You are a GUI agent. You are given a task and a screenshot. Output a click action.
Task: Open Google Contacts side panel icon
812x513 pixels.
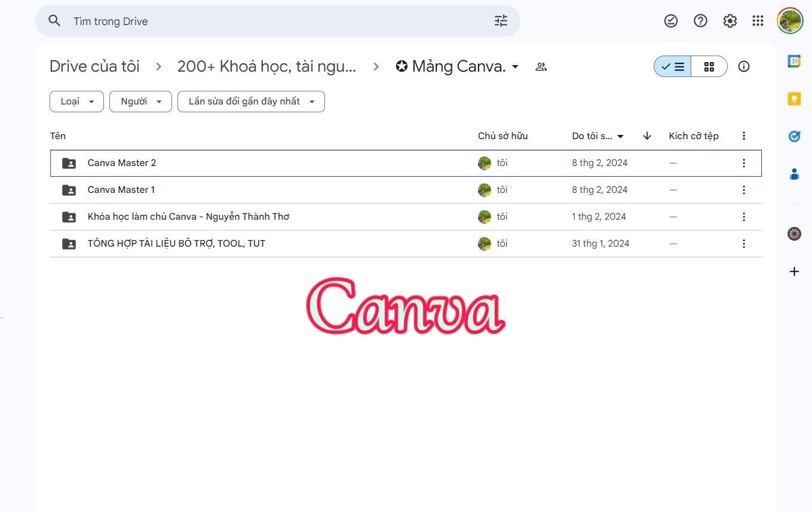tap(794, 174)
